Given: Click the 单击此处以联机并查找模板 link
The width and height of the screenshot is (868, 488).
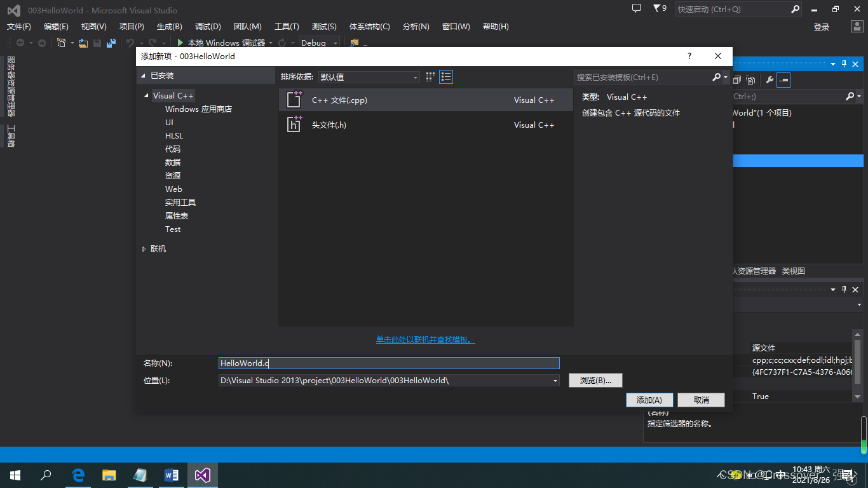Looking at the screenshot, I should 426,340.
